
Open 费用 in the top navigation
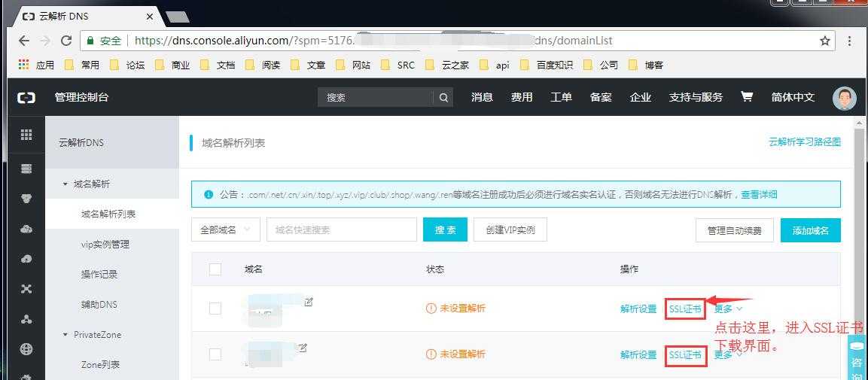(x=522, y=97)
